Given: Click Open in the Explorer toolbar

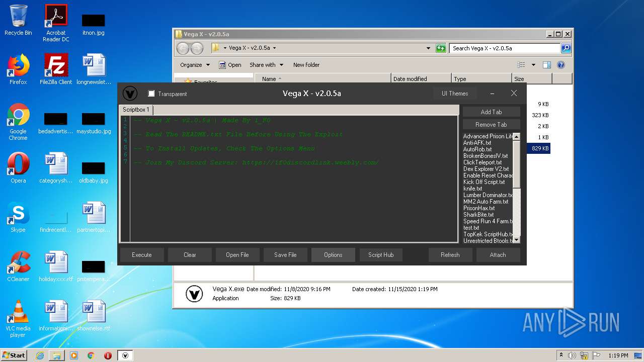Looking at the screenshot, I should pyautogui.click(x=230, y=65).
